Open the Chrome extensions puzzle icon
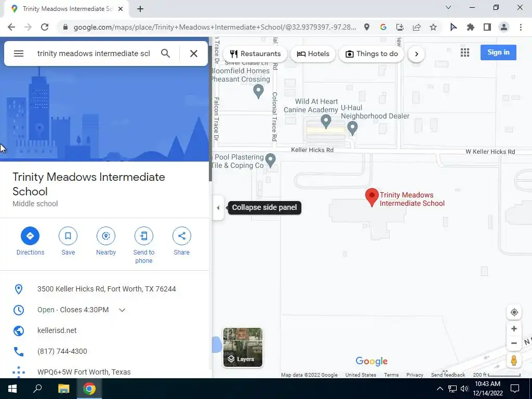This screenshot has width=532, height=399. click(x=471, y=27)
